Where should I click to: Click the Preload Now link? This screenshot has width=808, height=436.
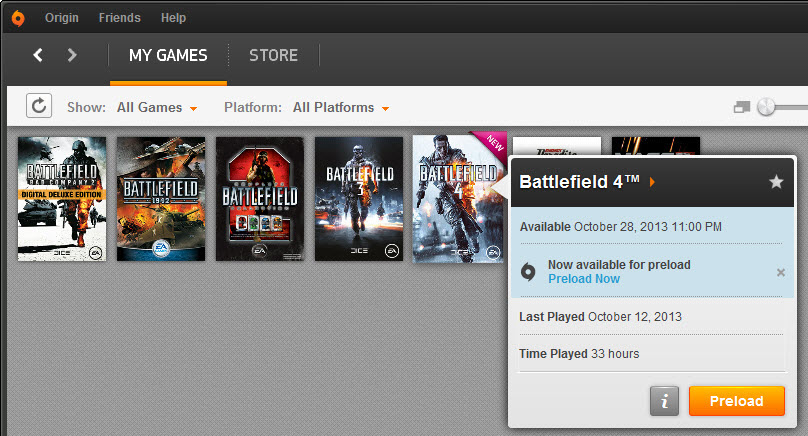pyautogui.click(x=584, y=279)
